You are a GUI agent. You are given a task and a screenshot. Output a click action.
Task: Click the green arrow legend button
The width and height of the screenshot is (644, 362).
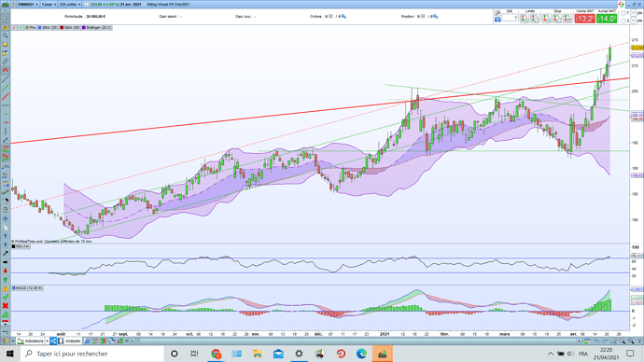pyautogui.click(x=21, y=27)
